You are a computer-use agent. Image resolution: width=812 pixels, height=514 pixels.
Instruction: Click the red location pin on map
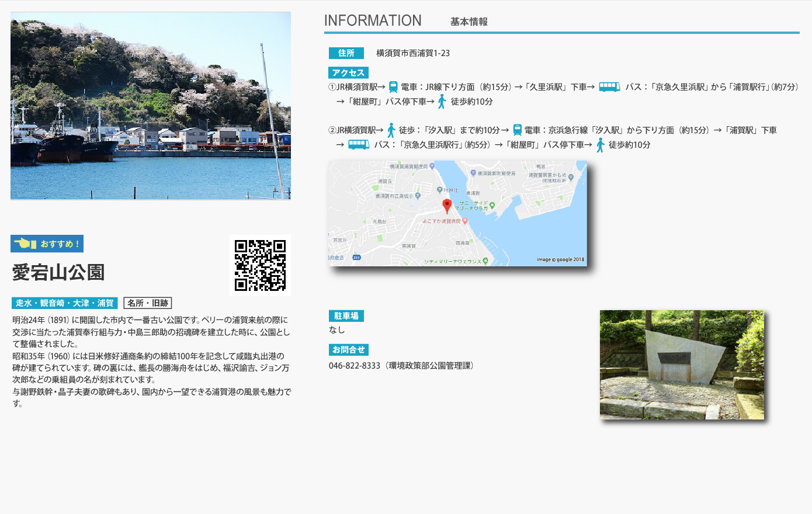(x=447, y=206)
